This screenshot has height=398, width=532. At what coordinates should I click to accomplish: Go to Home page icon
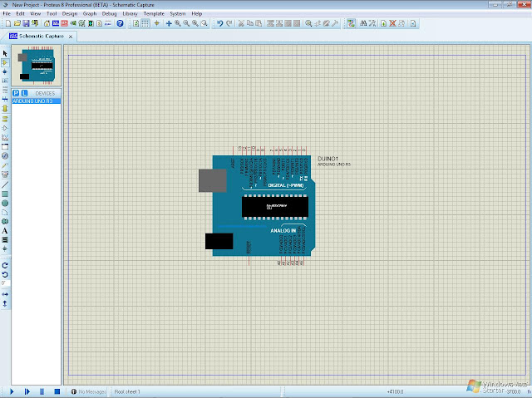47,23
